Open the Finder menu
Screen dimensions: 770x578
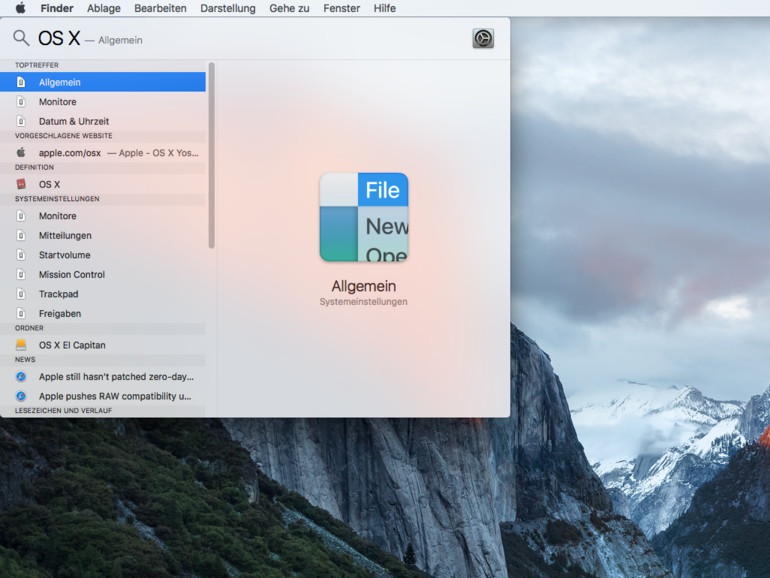tap(57, 8)
